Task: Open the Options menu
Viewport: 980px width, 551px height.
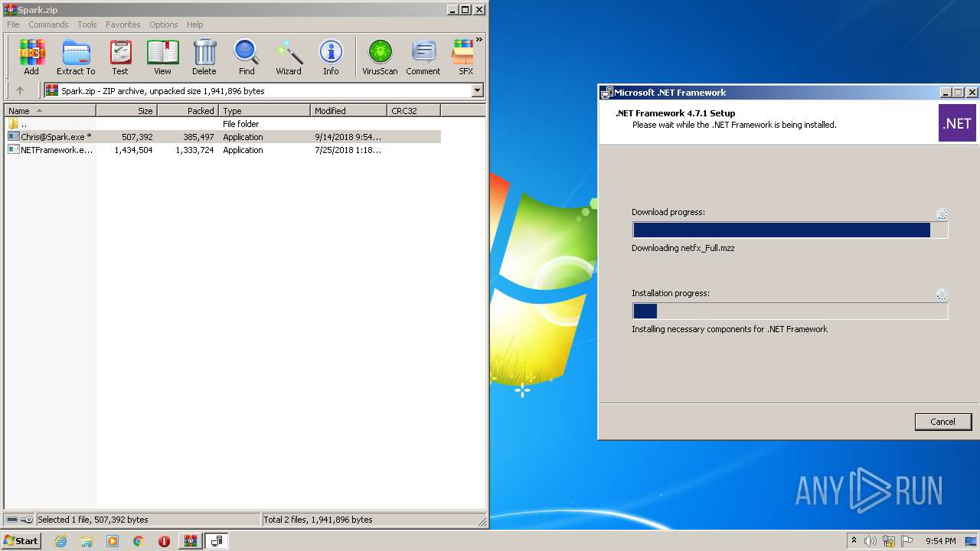Action: click(164, 24)
